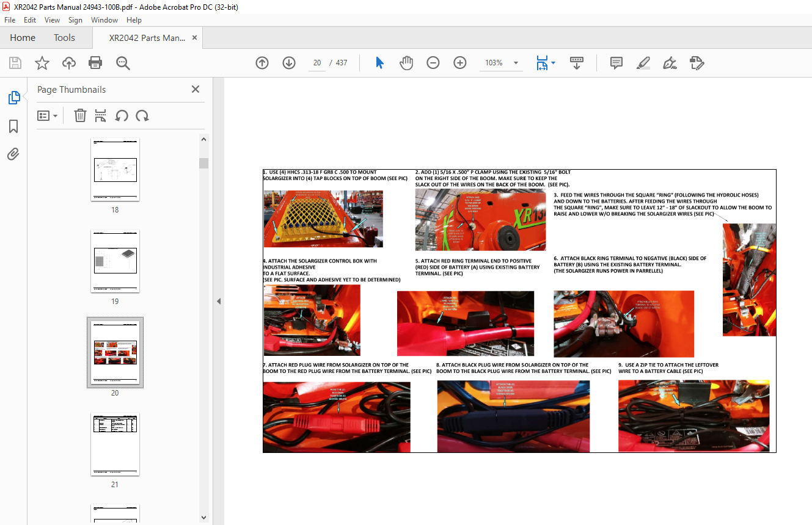Switch to the Home tab
Image resolution: width=812 pixels, height=525 pixels.
click(23, 37)
